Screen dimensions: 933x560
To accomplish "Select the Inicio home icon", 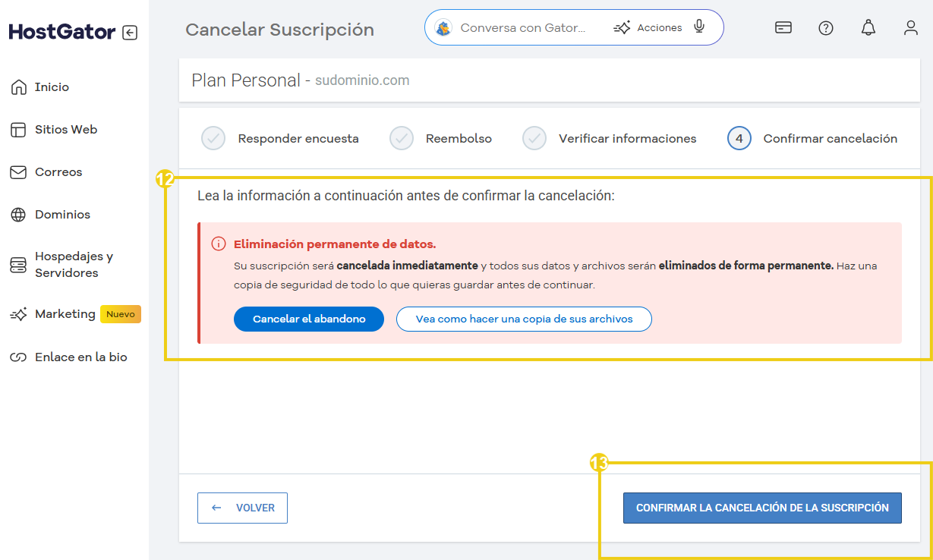I will (x=17, y=87).
